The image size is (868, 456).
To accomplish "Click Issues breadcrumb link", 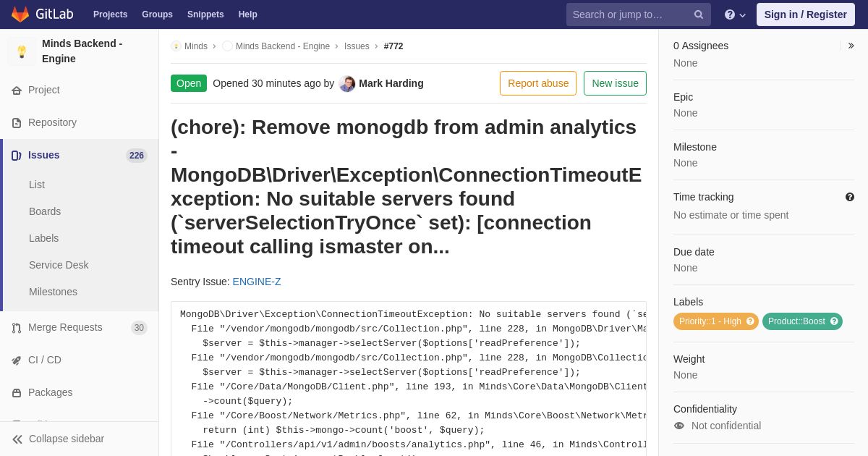I will click(x=357, y=46).
